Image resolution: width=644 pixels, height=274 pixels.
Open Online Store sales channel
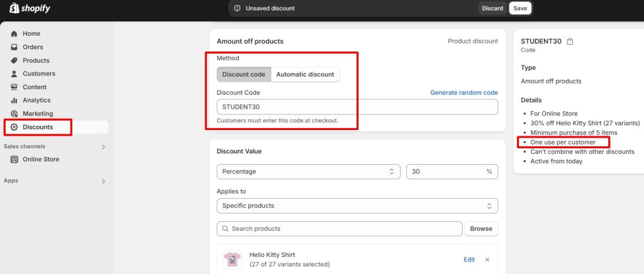point(41,159)
